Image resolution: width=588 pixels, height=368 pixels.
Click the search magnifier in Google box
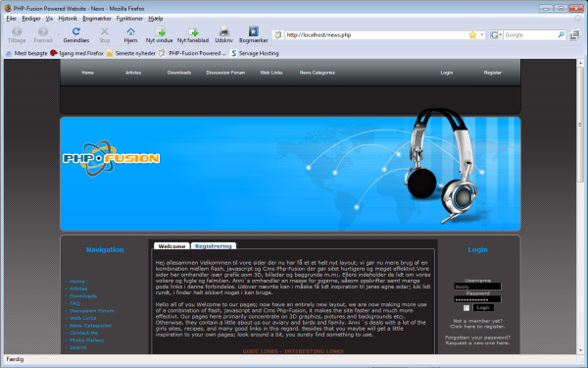click(561, 35)
